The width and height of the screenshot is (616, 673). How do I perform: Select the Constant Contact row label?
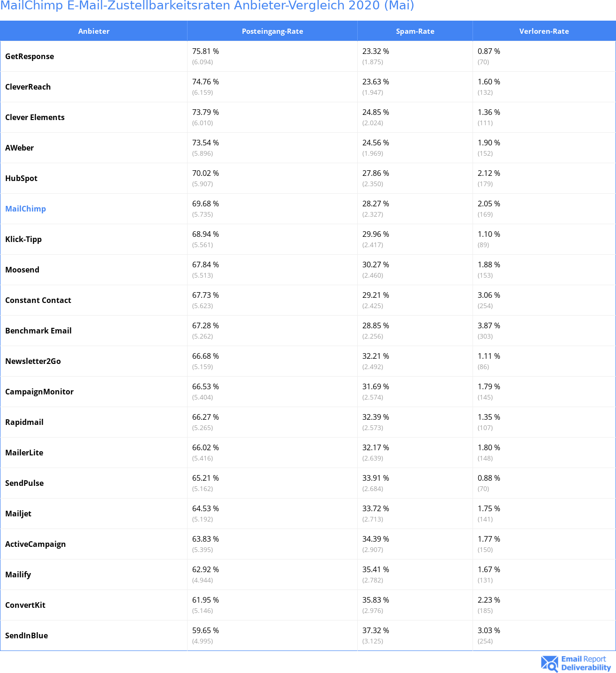(38, 300)
